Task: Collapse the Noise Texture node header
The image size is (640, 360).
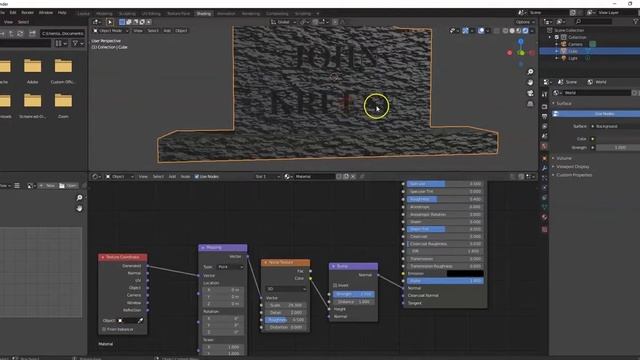Action: point(266,262)
